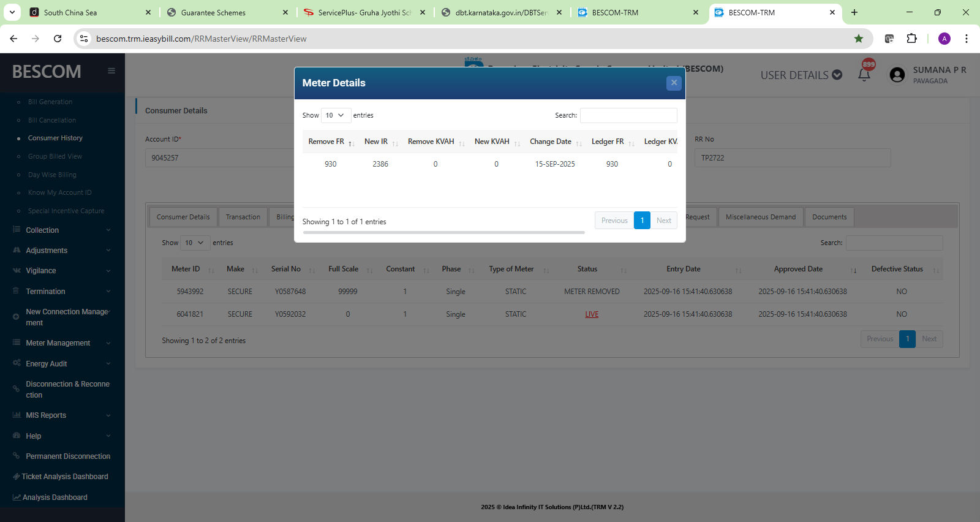980x522 pixels.
Task: Switch to the South China Sea browser tab
Action: [89, 12]
